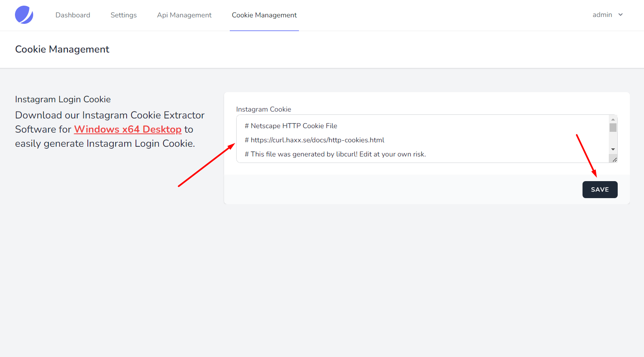Save the Instagram cookie

click(x=600, y=190)
